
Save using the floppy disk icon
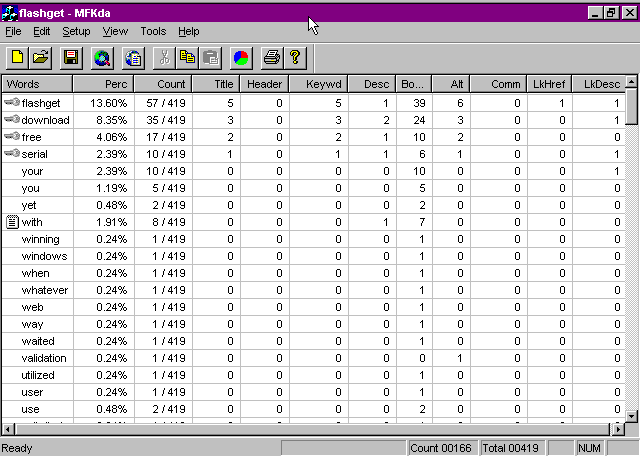pyautogui.click(x=71, y=58)
